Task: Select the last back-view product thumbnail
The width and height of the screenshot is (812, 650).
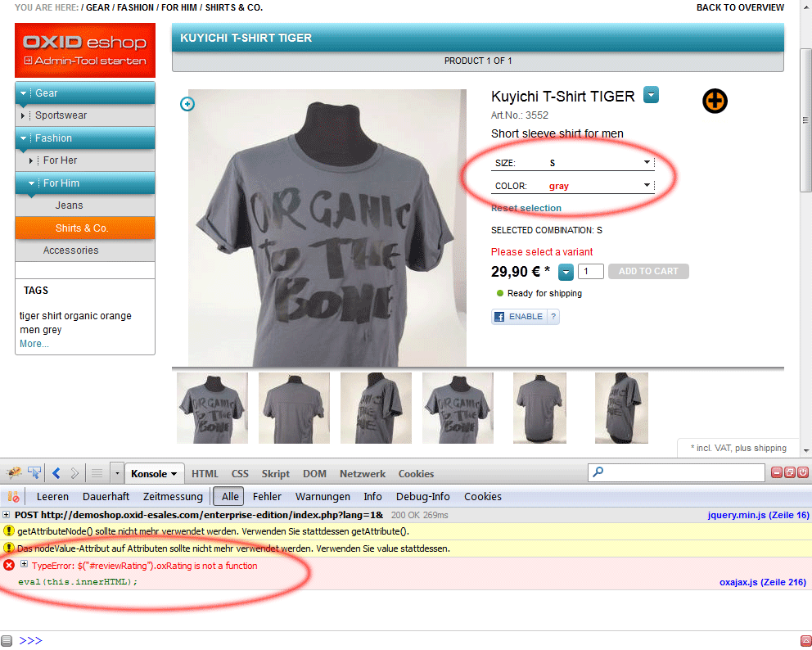Action: 539,408
